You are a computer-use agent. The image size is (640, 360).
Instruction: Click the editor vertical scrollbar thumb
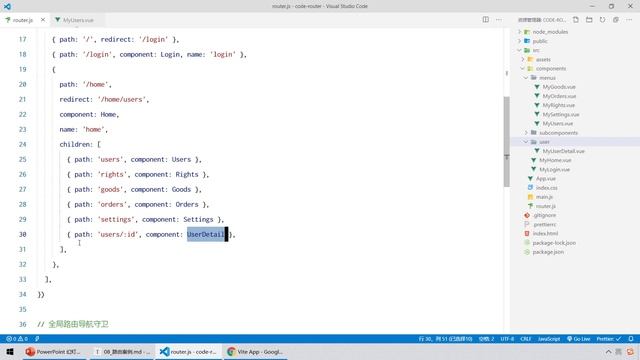(507, 142)
